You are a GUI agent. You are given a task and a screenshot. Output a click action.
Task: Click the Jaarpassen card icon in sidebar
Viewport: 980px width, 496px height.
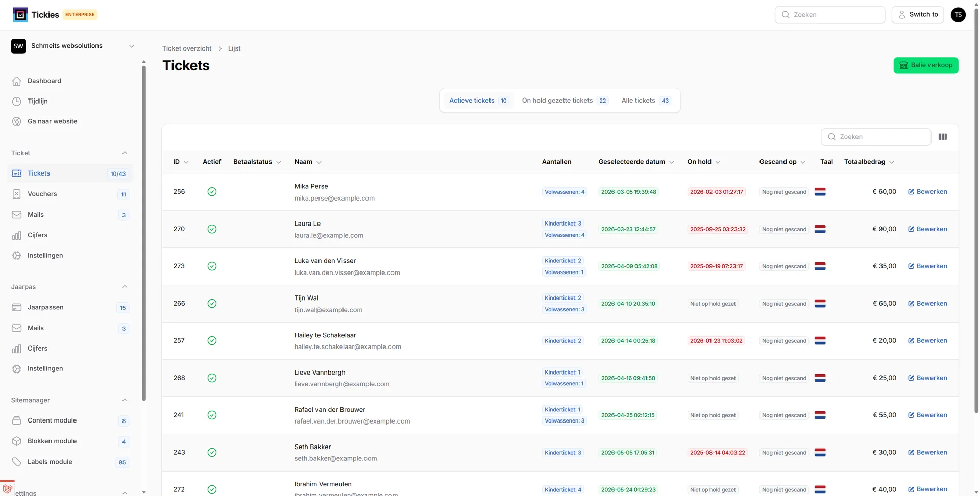[17, 308]
